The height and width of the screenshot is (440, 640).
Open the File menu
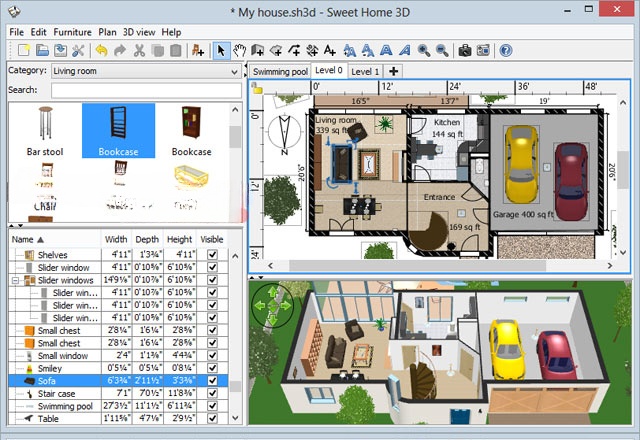[x=17, y=32]
